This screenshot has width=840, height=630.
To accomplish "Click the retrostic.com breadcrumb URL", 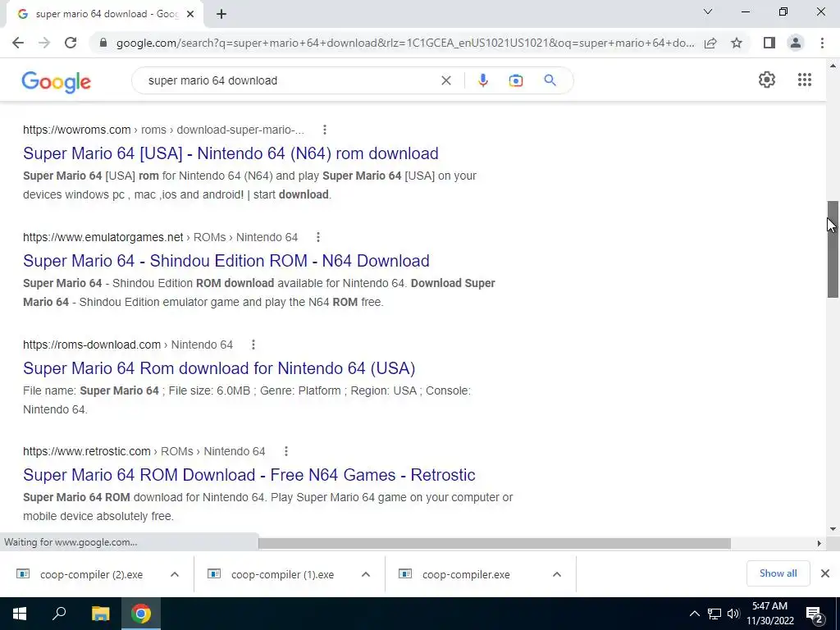I will tap(144, 451).
